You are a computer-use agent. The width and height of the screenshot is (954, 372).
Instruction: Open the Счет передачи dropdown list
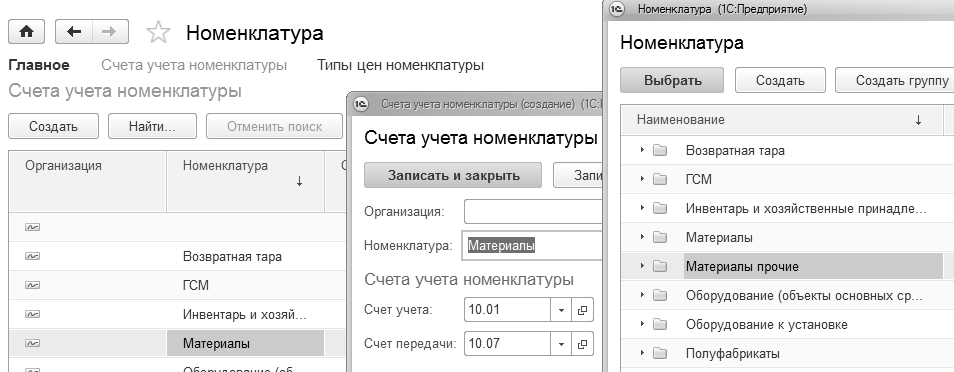(561, 344)
